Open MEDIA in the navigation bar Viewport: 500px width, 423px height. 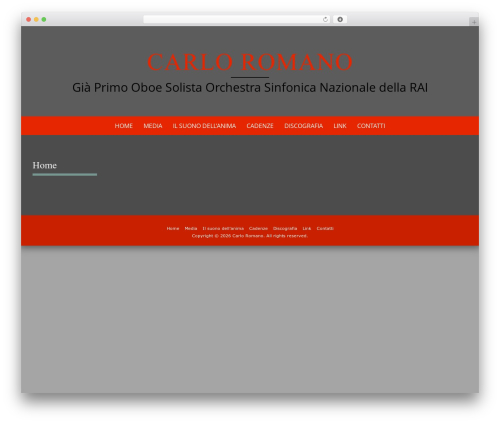pyautogui.click(x=153, y=126)
